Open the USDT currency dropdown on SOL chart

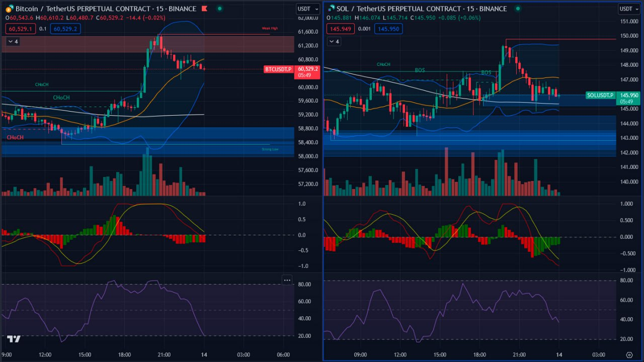tap(629, 9)
